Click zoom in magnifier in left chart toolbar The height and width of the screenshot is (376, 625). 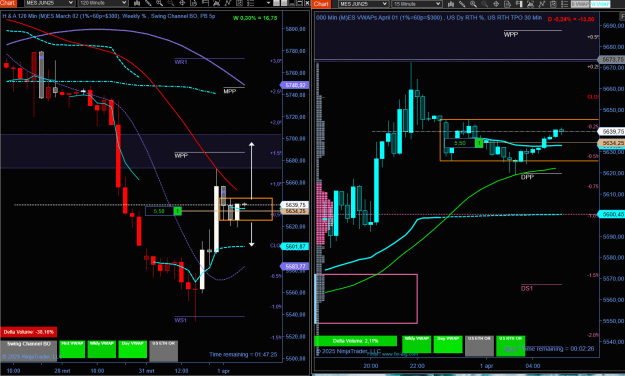click(159, 3)
